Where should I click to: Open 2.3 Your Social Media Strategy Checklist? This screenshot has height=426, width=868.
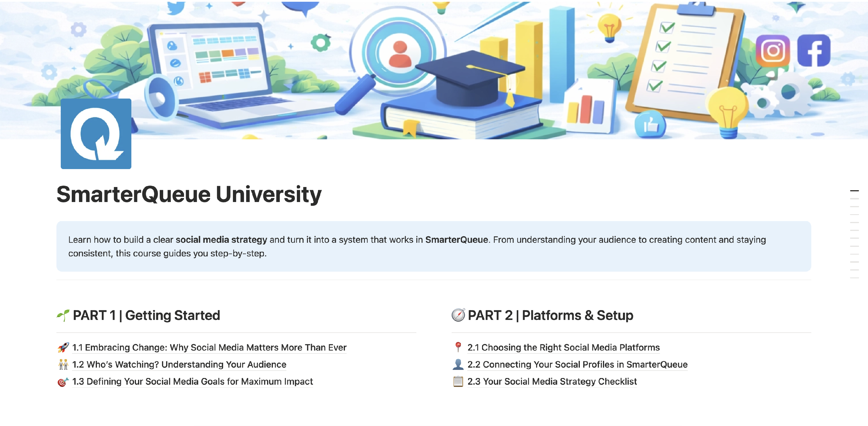(552, 381)
